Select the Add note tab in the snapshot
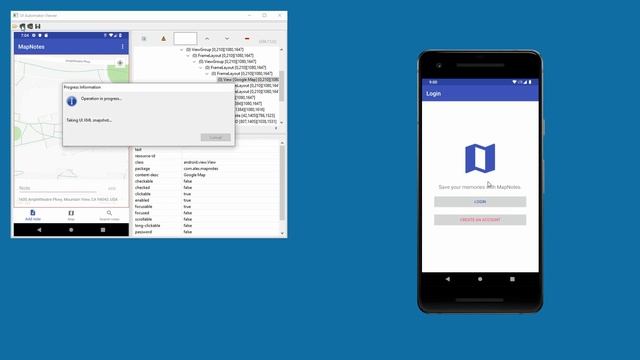640x360 pixels. (x=33, y=215)
